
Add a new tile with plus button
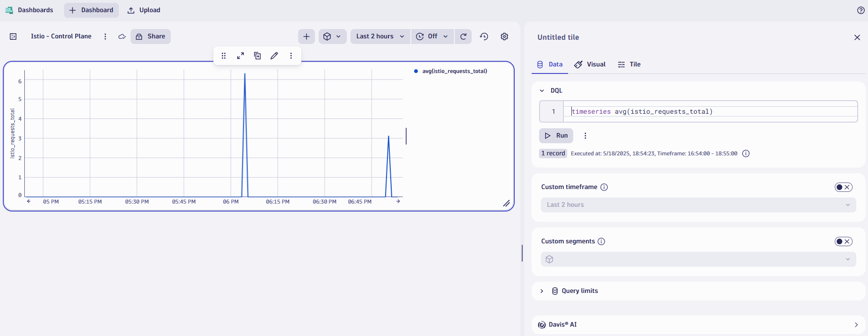pyautogui.click(x=306, y=37)
